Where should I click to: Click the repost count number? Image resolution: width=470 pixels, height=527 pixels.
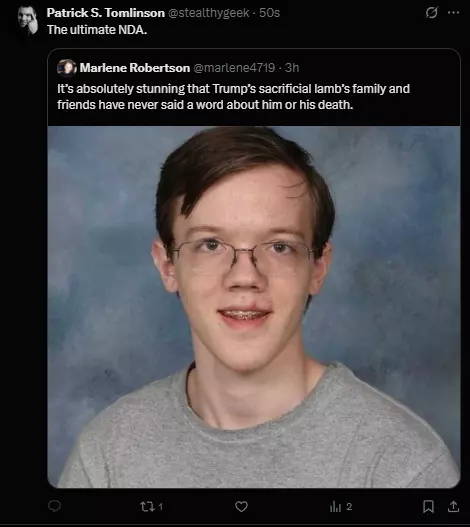(x=160, y=506)
